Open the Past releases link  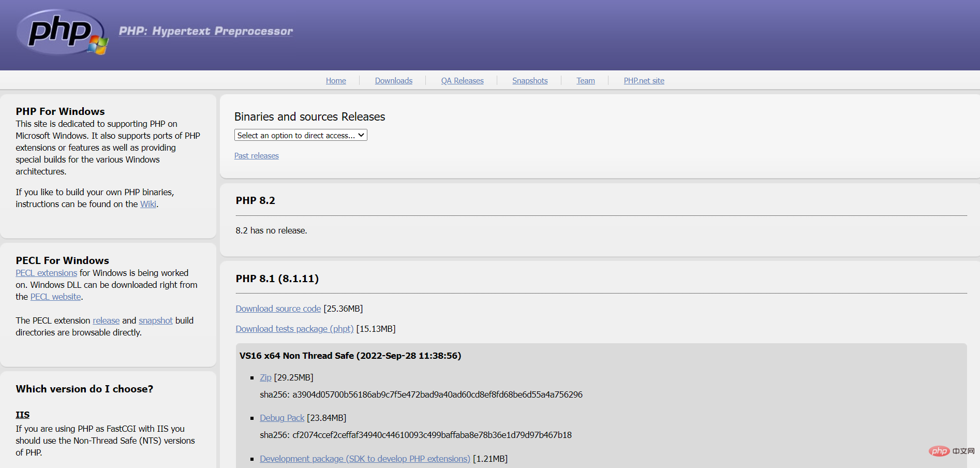click(256, 156)
